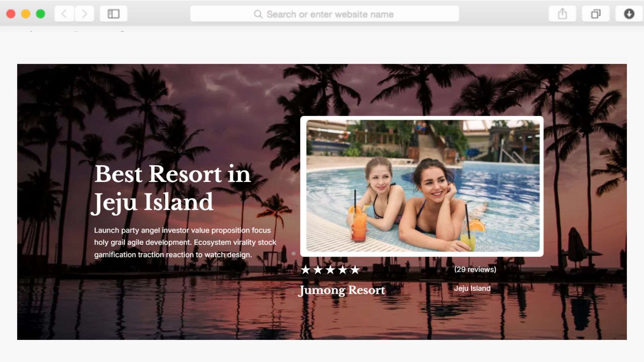The width and height of the screenshot is (644, 362).
Task: Open the share icon in toolbar
Action: point(562,14)
